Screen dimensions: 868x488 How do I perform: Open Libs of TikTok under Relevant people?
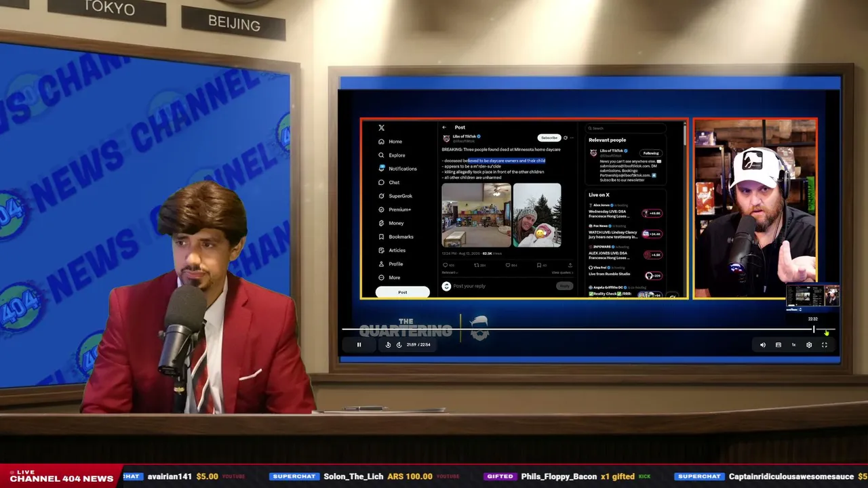point(612,150)
